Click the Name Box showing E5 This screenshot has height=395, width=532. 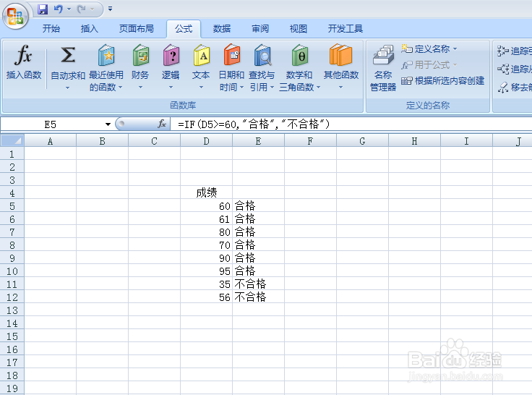(x=51, y=124)
